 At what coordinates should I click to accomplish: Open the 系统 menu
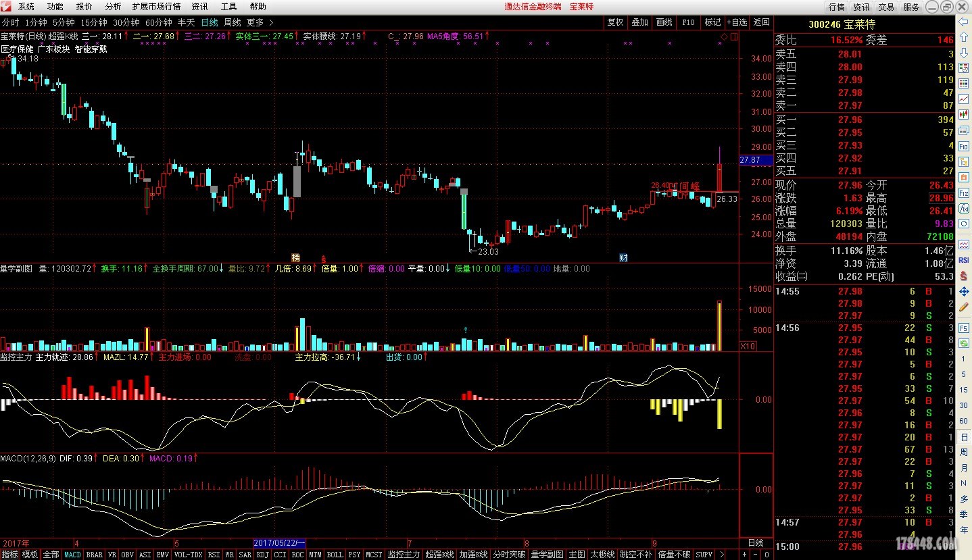pos(26,7)
